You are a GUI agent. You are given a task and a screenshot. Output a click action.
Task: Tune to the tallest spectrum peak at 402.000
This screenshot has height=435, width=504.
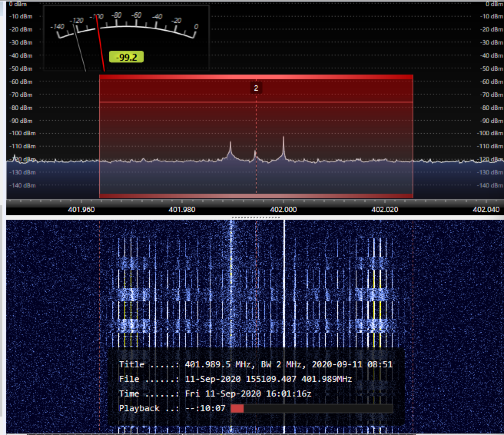283,138
